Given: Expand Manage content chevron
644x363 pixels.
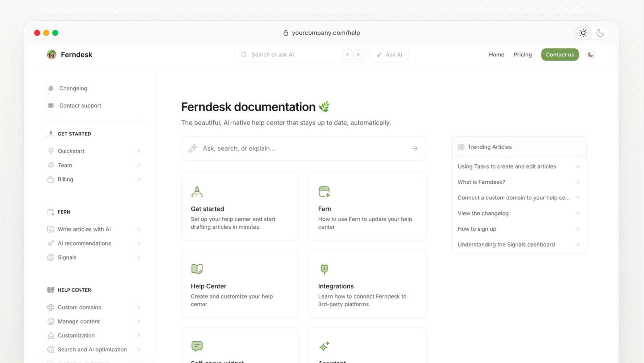Looking at the screenshot, I should (x=138, y=322).
